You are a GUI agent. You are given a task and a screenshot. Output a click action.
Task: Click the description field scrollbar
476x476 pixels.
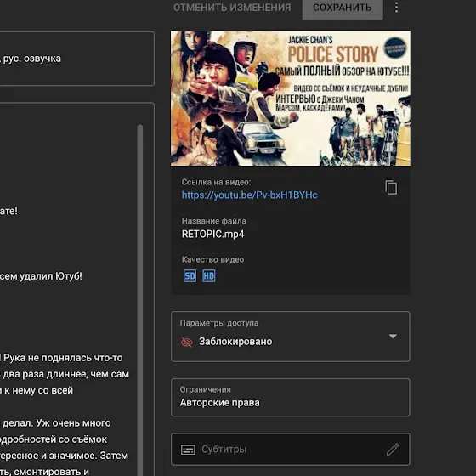[x=140, y=299]
